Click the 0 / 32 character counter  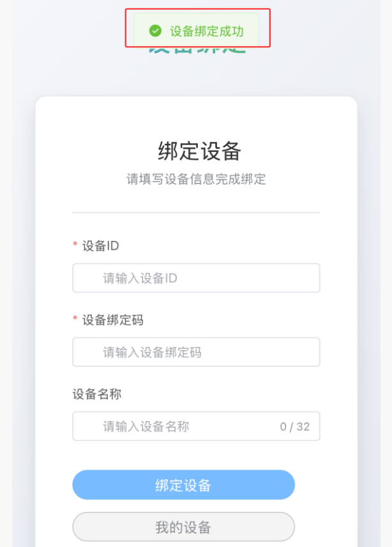pyautogui.click(x=294, y=427)
